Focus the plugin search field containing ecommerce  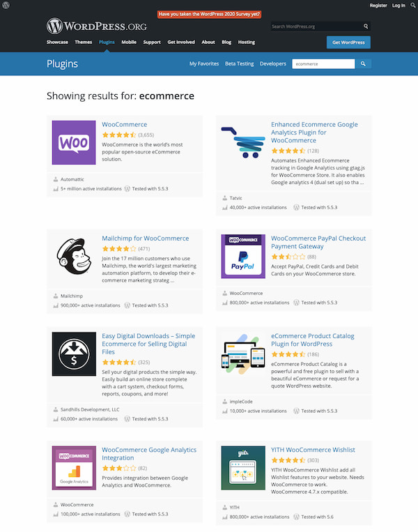(323, 64)
